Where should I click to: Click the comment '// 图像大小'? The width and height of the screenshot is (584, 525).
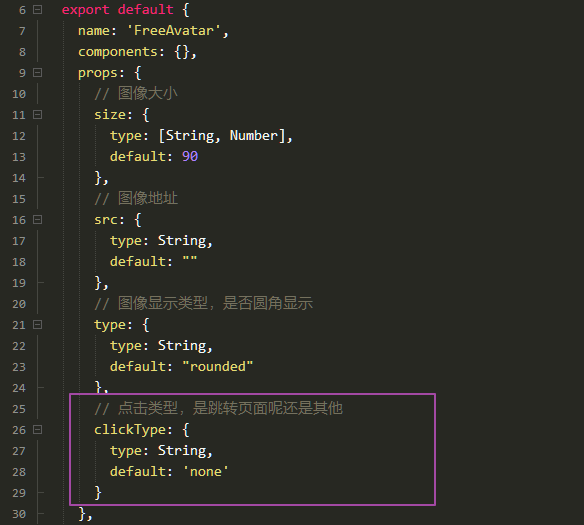[x=136, y=93]
